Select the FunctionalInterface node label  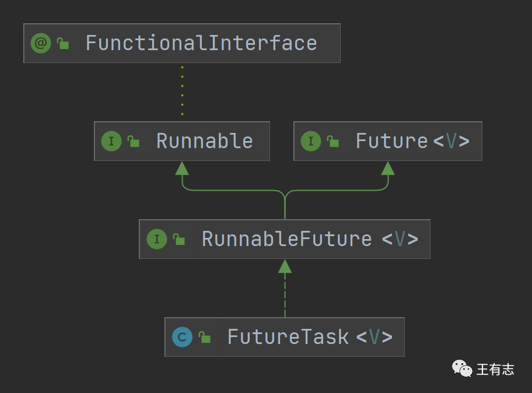pos(201,43)
